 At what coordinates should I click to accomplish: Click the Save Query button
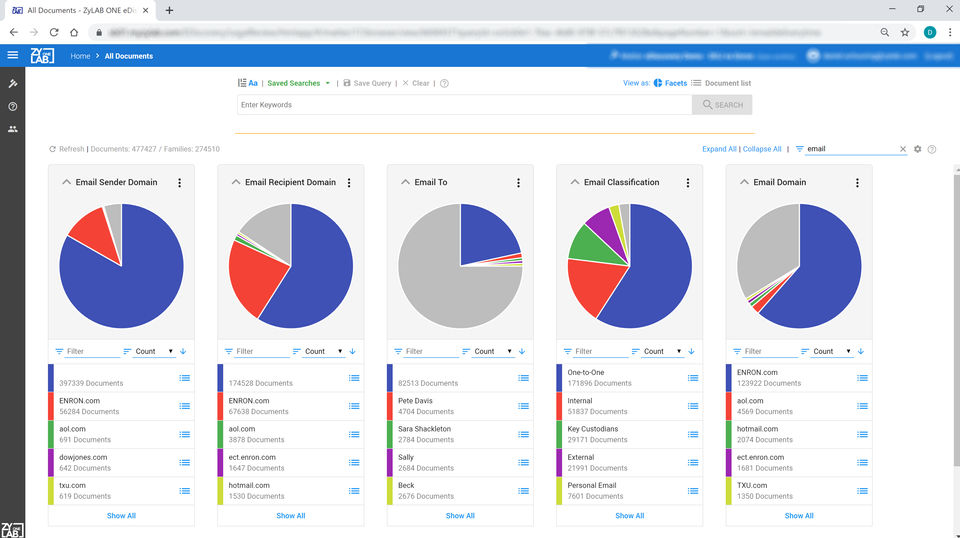tap(367, 83)
